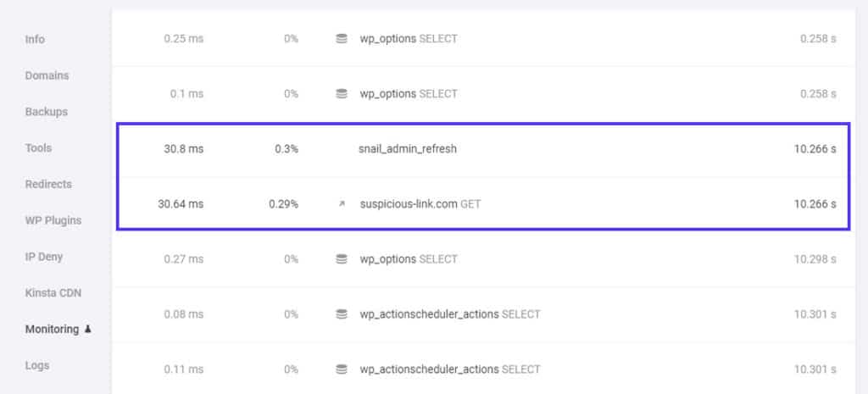Click database icon in the 0.08 ms row
Viewport: 868px width, 394px height.
coord(341,314)
